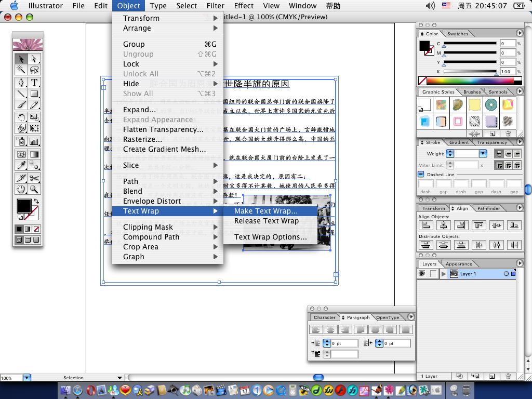Screen dimensions: 532x399
Task: Choose Make Text Wrap... from submenu
Action: 265,211
